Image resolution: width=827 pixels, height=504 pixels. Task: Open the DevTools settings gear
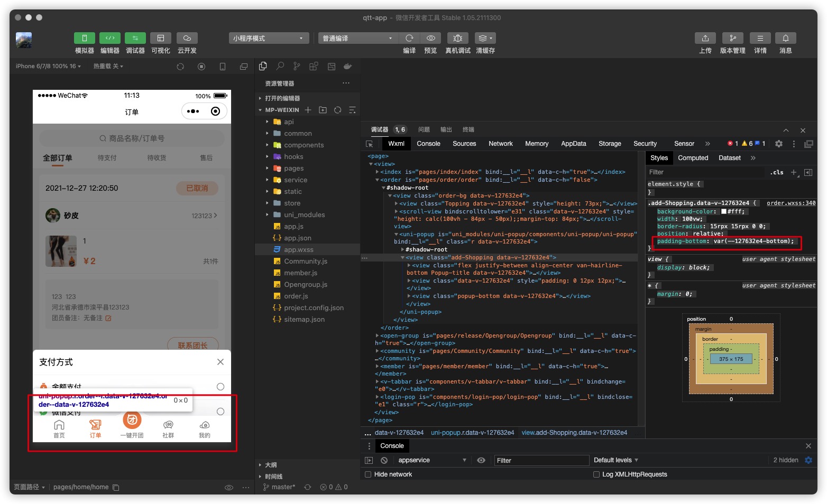coord(778,144)
